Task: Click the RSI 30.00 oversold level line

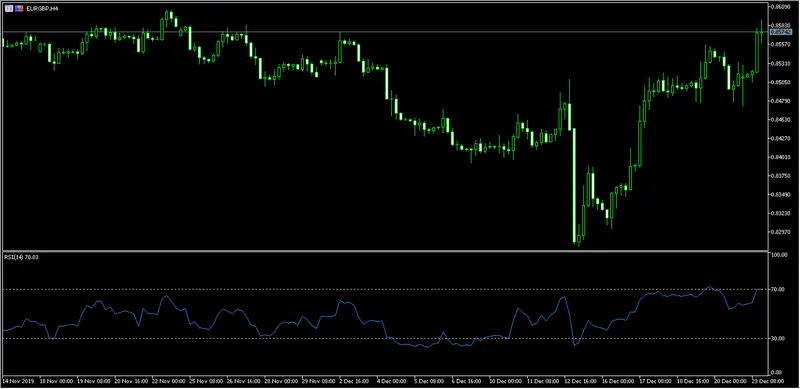Action: 385,338
